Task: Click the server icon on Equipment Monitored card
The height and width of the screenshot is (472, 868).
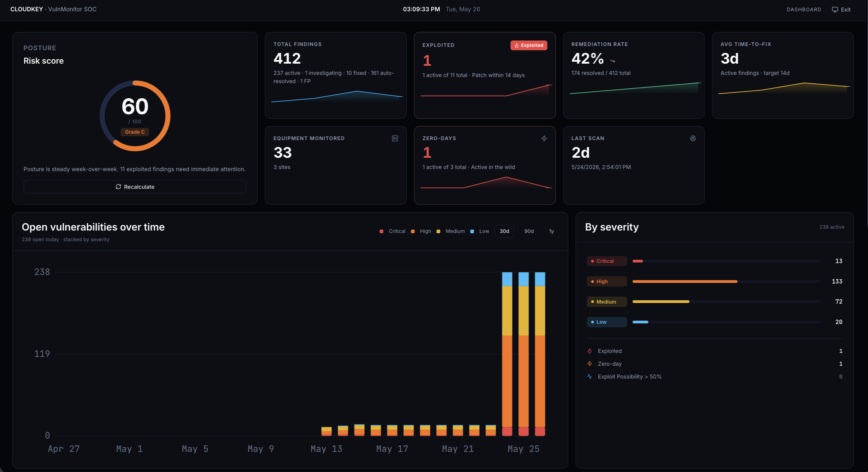Action: pyautogui.click(x=395, y=139)
